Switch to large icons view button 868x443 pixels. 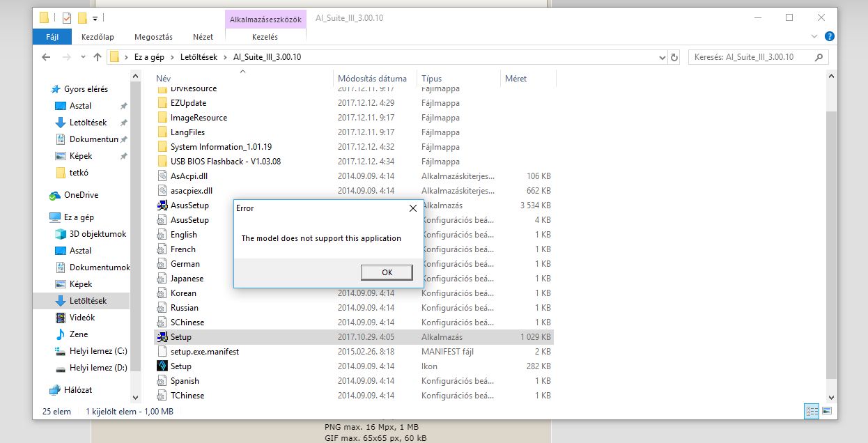(827, 411)
